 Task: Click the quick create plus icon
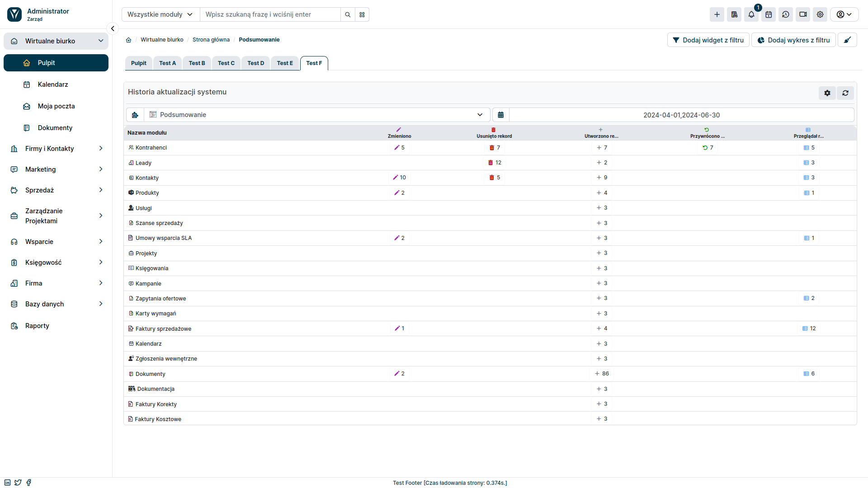coord(717,14)
